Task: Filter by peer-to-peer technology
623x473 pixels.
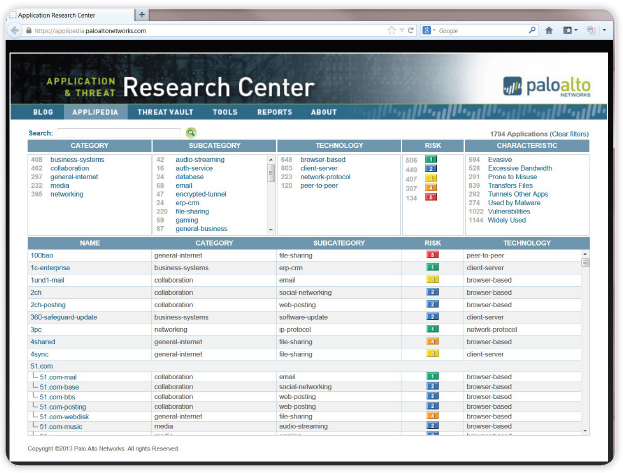Action: 319,186
